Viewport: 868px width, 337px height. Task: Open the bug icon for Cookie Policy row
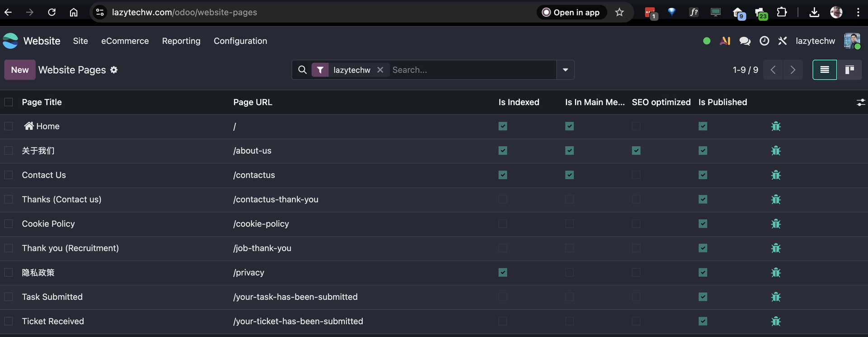click(776, 224)
